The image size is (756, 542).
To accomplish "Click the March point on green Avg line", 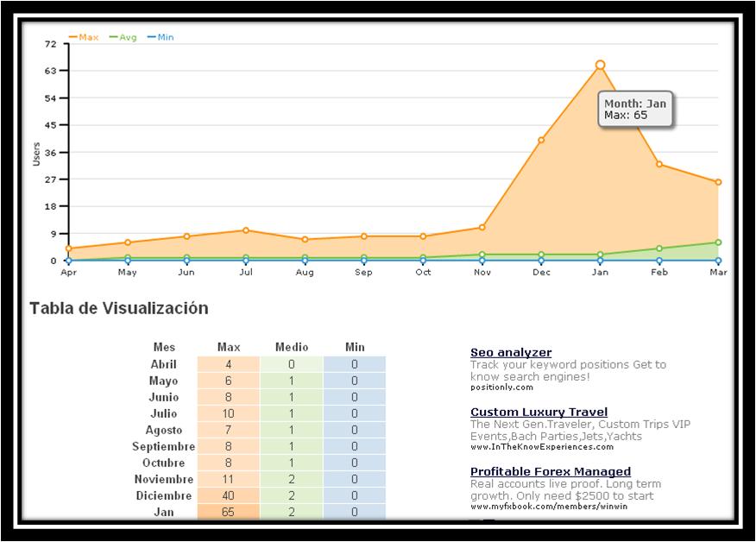I will [718, 243].
